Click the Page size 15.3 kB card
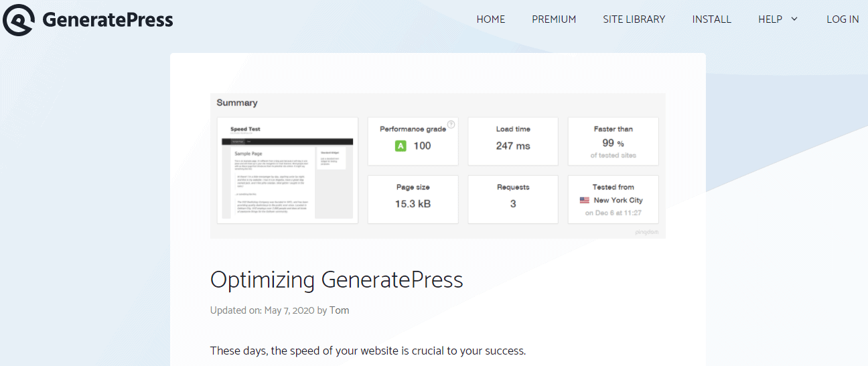This screenshot has height=366, width=868. [413, 199]
